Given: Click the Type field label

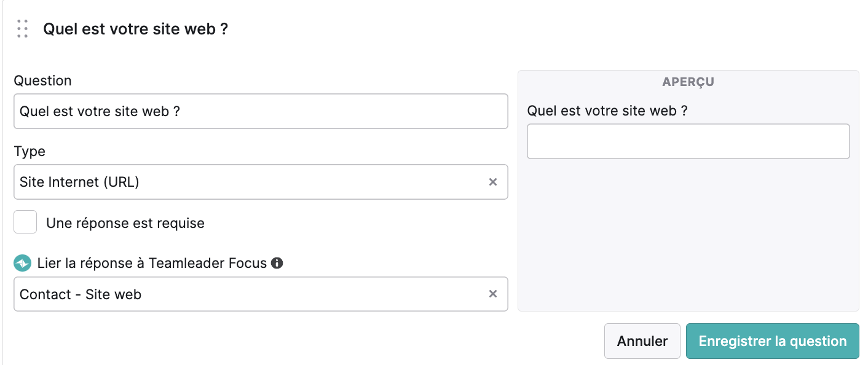Looking at the screenshot, I should pyautogui.click(x=30, y=151).
